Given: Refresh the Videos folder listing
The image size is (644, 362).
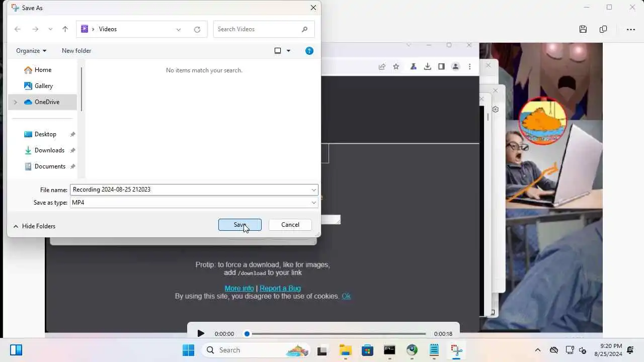Looking at the screenshot, I should coord(197,30).
